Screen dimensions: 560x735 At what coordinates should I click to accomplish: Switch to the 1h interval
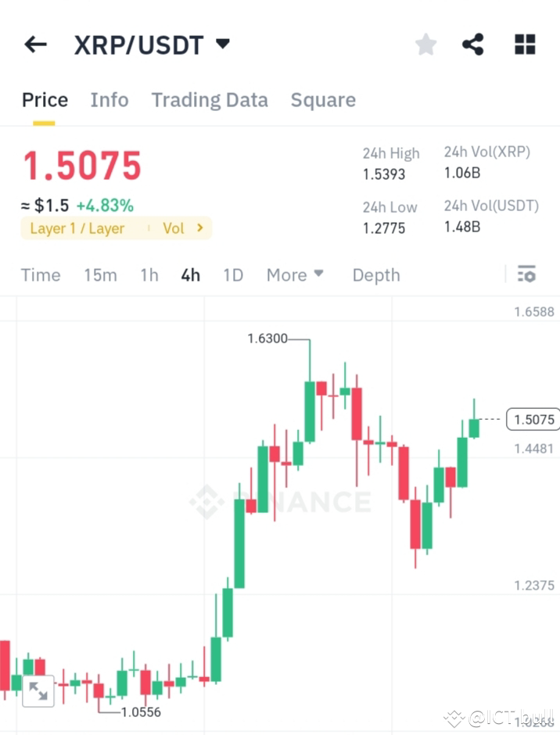coord(149,274)
